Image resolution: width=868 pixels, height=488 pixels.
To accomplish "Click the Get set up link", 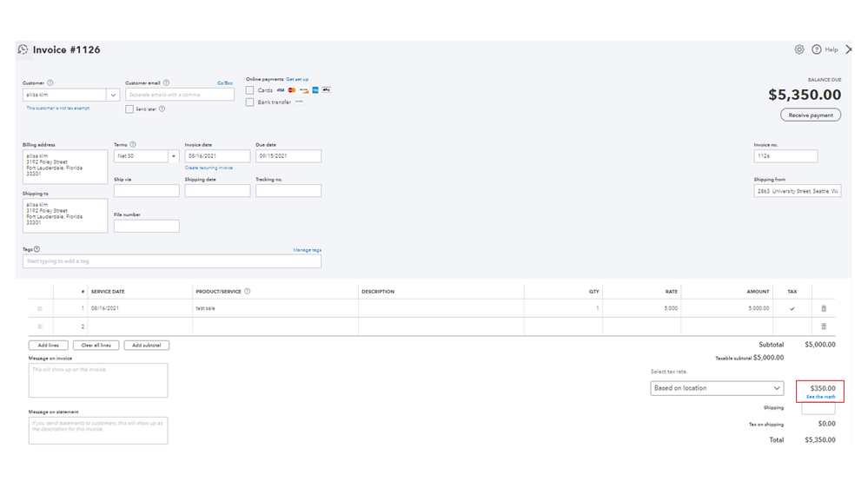I will click(297, 79).
